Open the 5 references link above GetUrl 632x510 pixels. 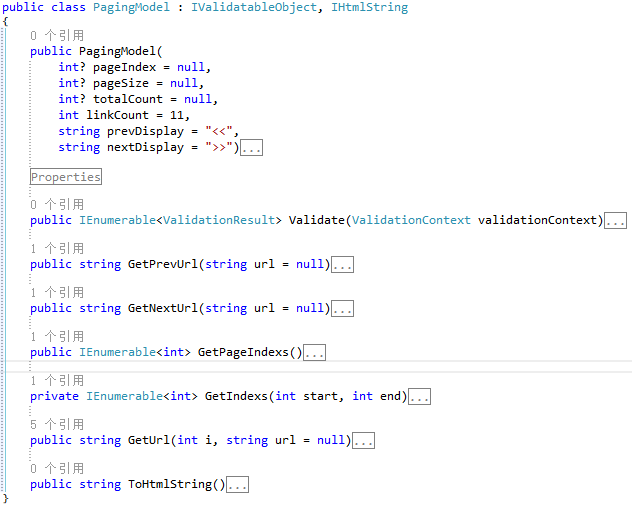pyautogui.click(x=57, y=424)
